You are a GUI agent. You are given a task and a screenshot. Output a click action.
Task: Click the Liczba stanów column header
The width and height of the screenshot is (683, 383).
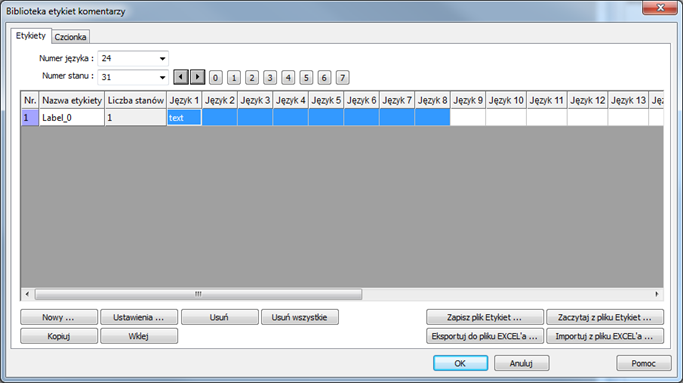[x=135, y=100]
